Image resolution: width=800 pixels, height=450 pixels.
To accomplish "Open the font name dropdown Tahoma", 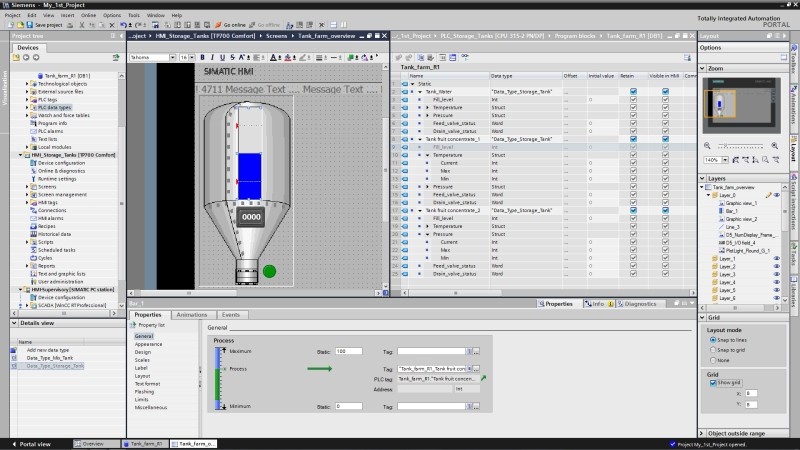I will tap(173, 57).
